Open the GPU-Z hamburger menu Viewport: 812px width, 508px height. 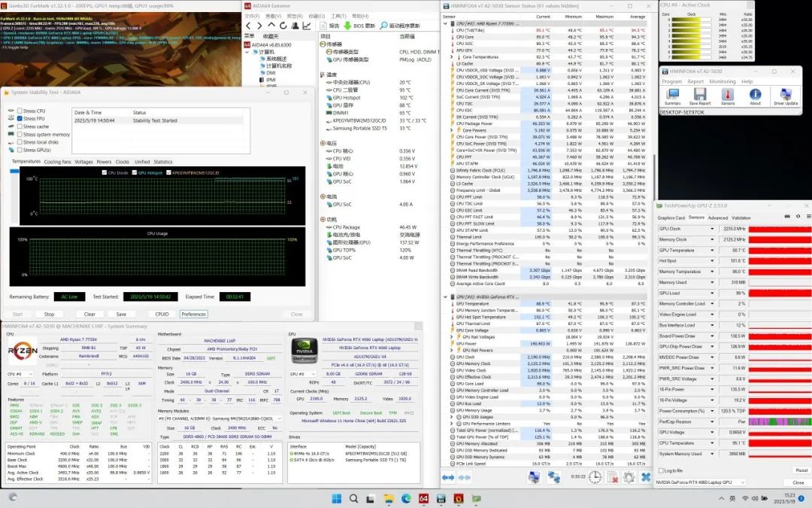click(x=808, y=217)
